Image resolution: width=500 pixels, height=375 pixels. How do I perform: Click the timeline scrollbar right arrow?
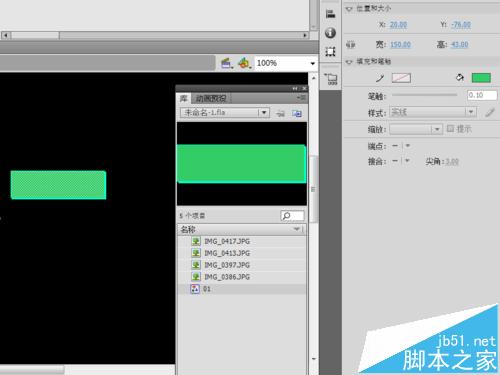(305, 35)
